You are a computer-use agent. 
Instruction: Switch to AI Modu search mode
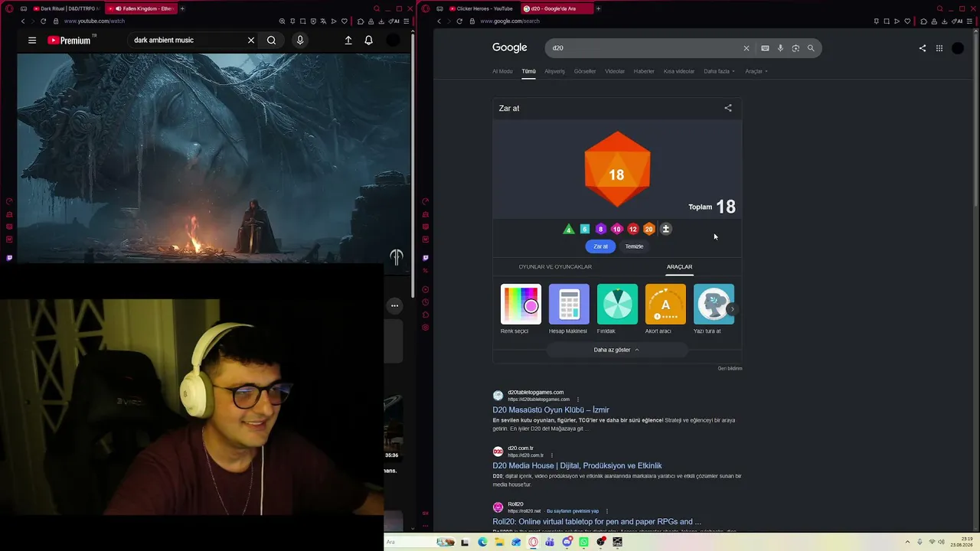(502, 71)
